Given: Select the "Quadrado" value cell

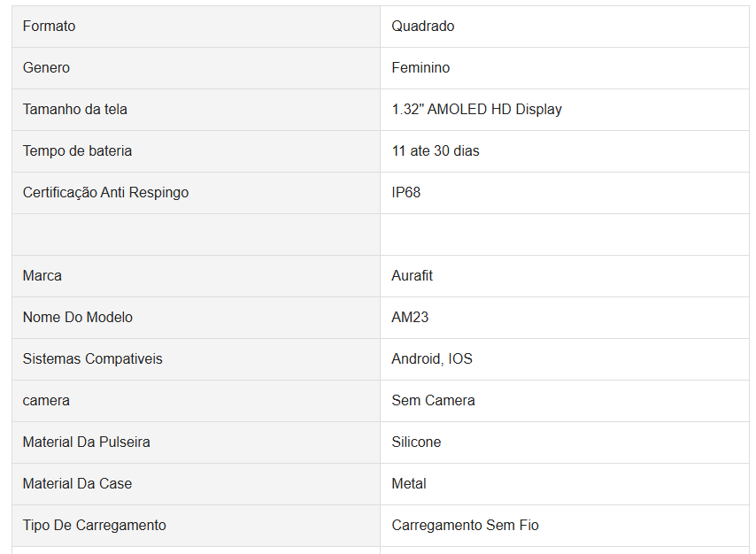Looking at the screenshot, I should tap(423, 27).
